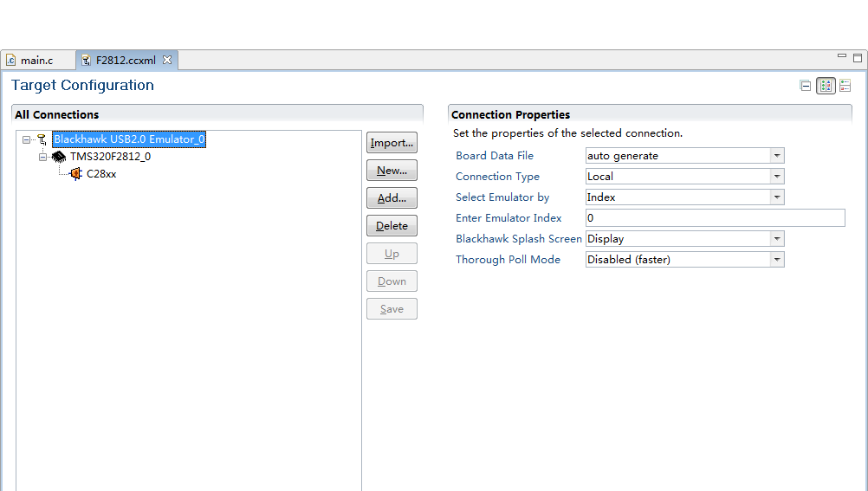868x491 pixels.
Task: Click the Select Emulator by label
Action: pyautogui.click(x=502, y=197)
